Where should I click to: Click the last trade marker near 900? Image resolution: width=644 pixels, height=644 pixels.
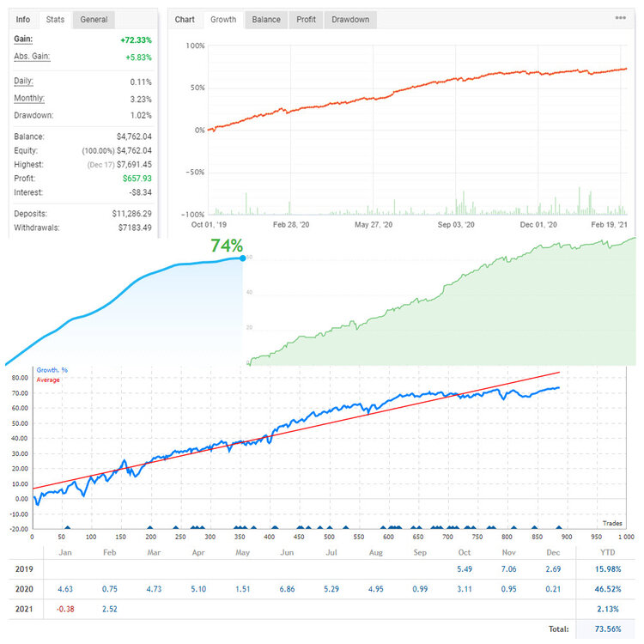click(559, 528)
